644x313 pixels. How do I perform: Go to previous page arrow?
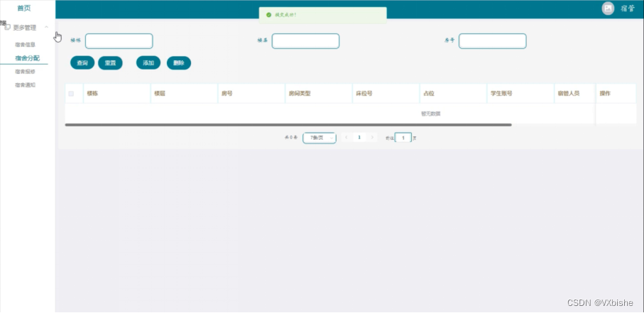pyautogui.click(x=346, y=138)
